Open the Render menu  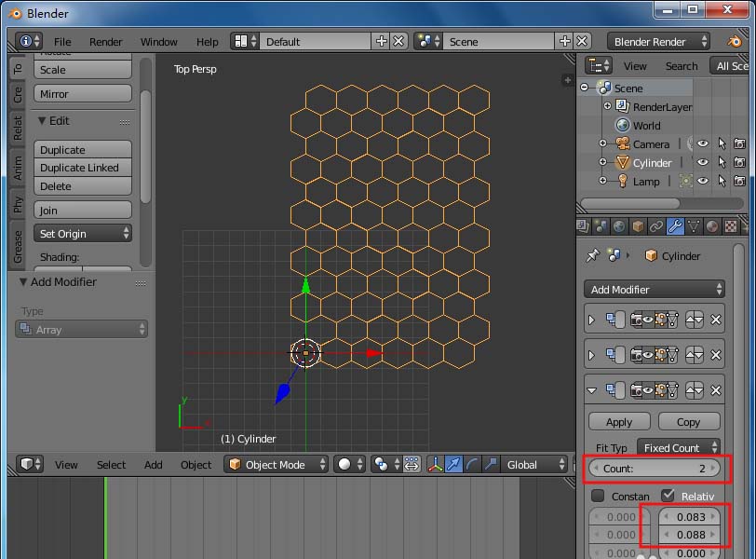pos(106,42)
